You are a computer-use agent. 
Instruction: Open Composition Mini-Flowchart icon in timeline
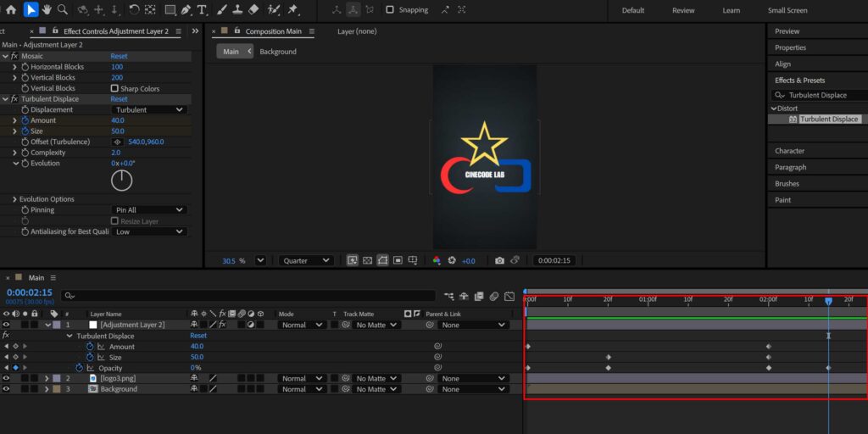tap(449, 297)
